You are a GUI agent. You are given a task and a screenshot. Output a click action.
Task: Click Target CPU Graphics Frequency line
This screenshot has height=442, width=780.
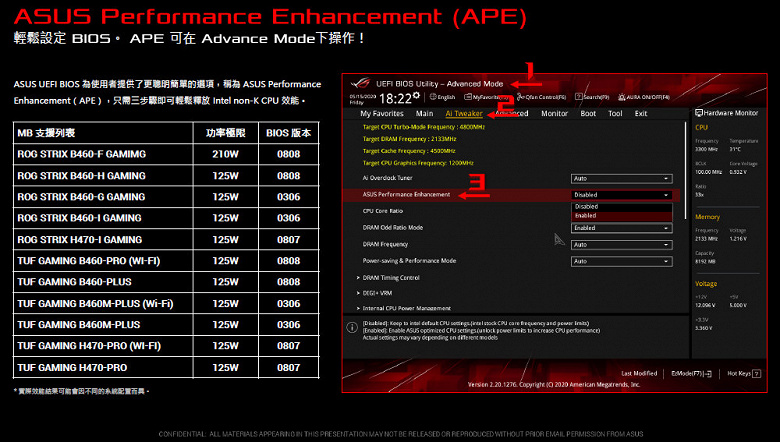(x=418, y=163)
